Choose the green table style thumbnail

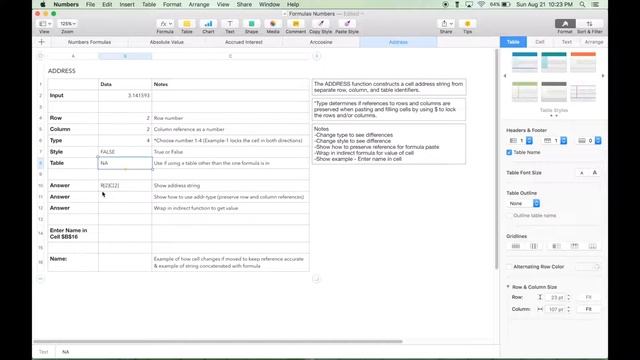coord(524,91)
